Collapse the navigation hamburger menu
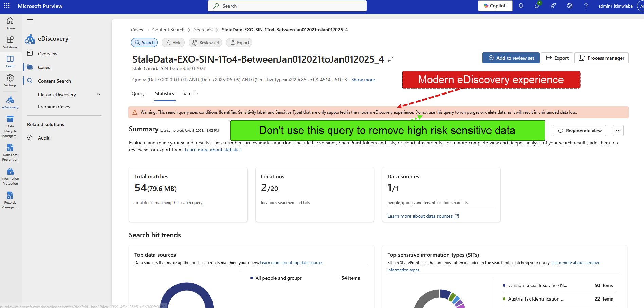 point(30,21)
